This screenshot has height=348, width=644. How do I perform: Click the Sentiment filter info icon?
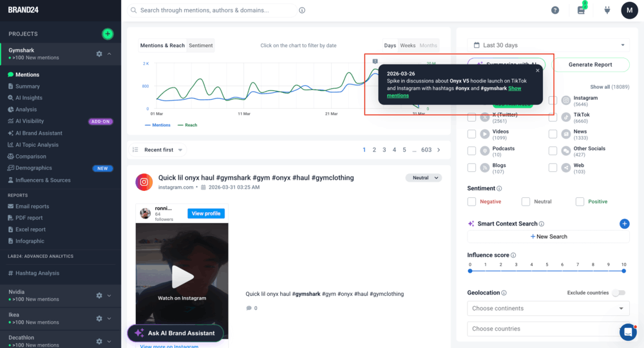(500, 189)
